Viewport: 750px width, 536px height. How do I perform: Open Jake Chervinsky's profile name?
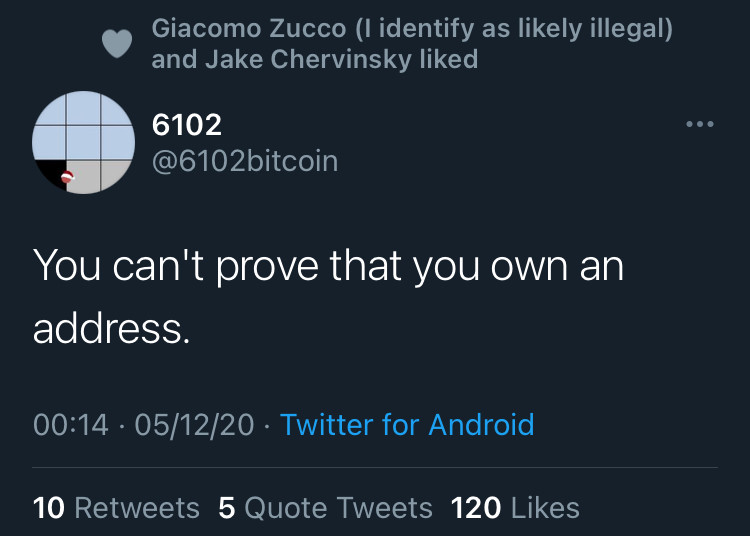[309, 60]
